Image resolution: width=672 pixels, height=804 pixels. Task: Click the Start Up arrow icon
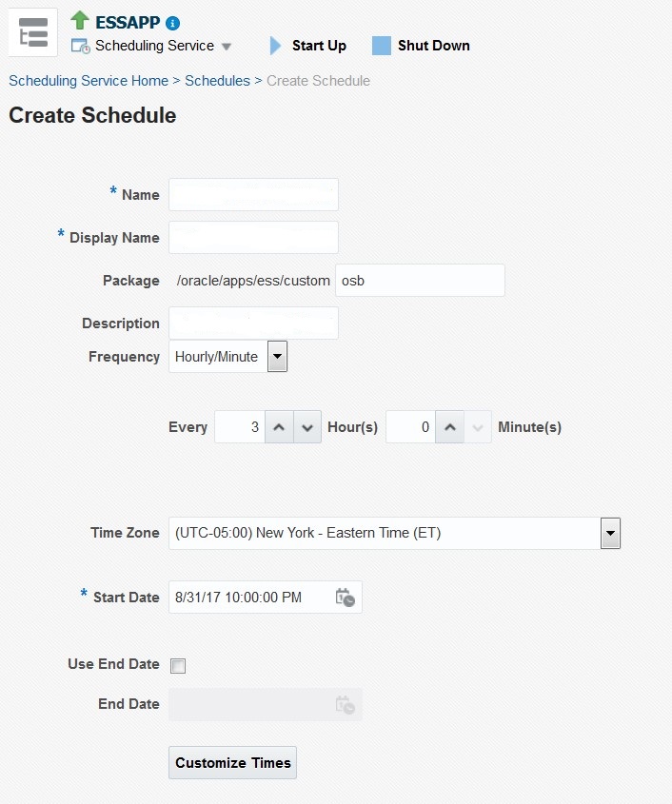(x=275, y=45)
